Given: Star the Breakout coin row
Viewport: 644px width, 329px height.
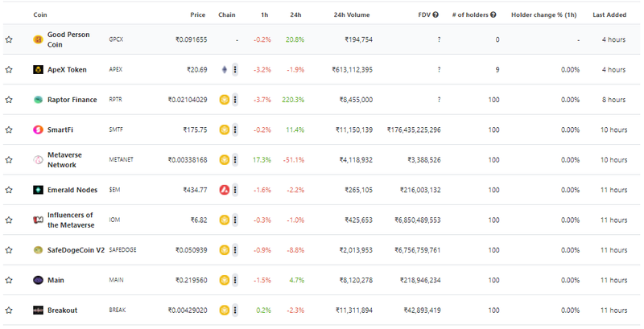Looking at the screenshot, I should pyautogui.click(x=9, y=310).
